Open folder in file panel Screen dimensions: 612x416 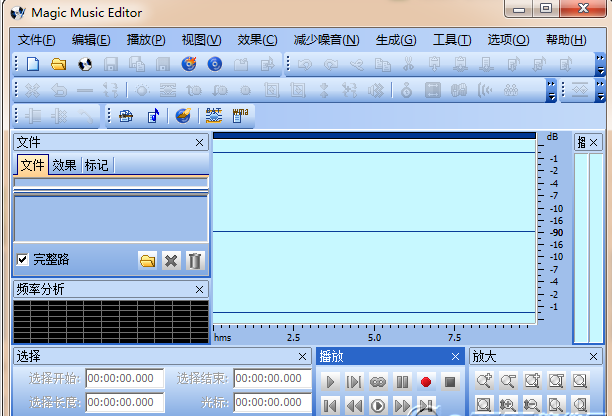point(148,260)
